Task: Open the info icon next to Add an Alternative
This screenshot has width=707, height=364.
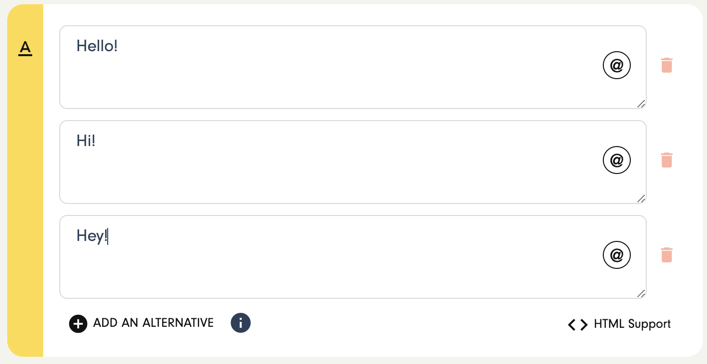Action: click(x=241, y=323)
